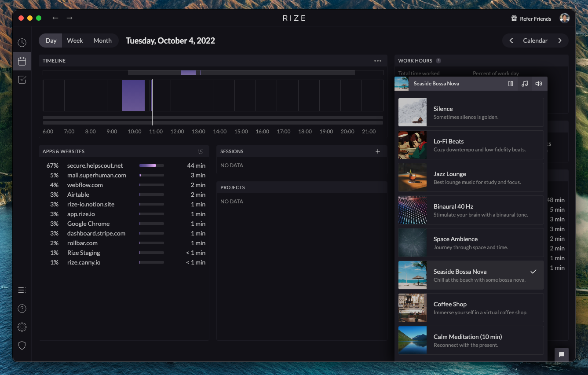Click the gift icon by Refer Friends
The height and width of the screenshot is (375, 588).
point(514,18)
